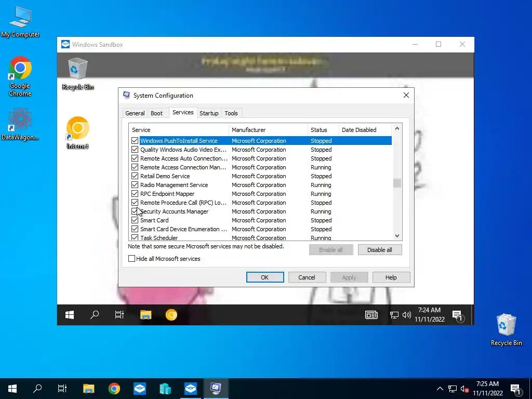Select Security Accounts Manager row text
532x399 pixels.
175,211
